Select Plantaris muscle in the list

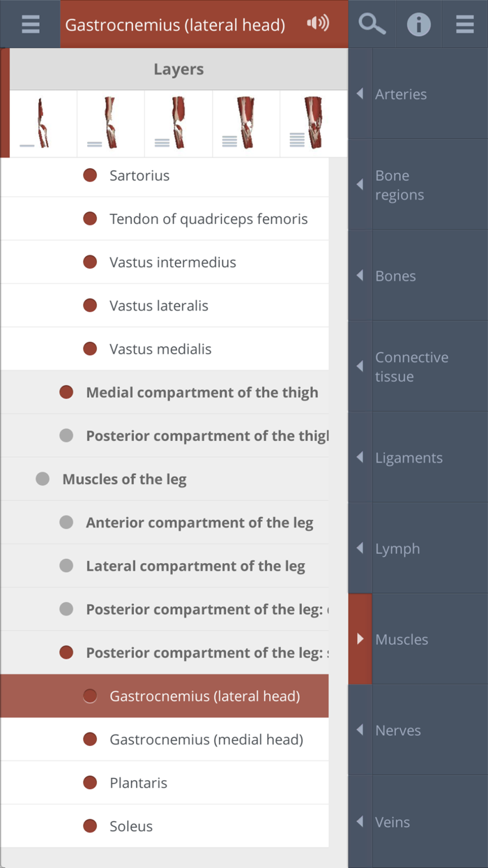pos(138,783)
